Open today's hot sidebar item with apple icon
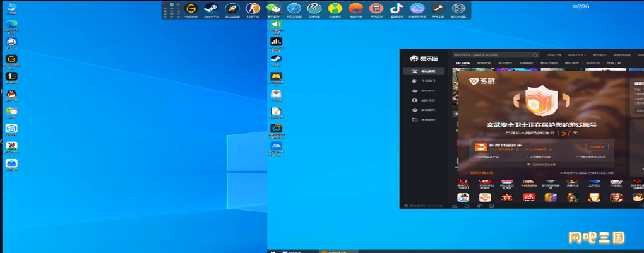This screenshot has height=253, width=644. (x=424, y=81)
